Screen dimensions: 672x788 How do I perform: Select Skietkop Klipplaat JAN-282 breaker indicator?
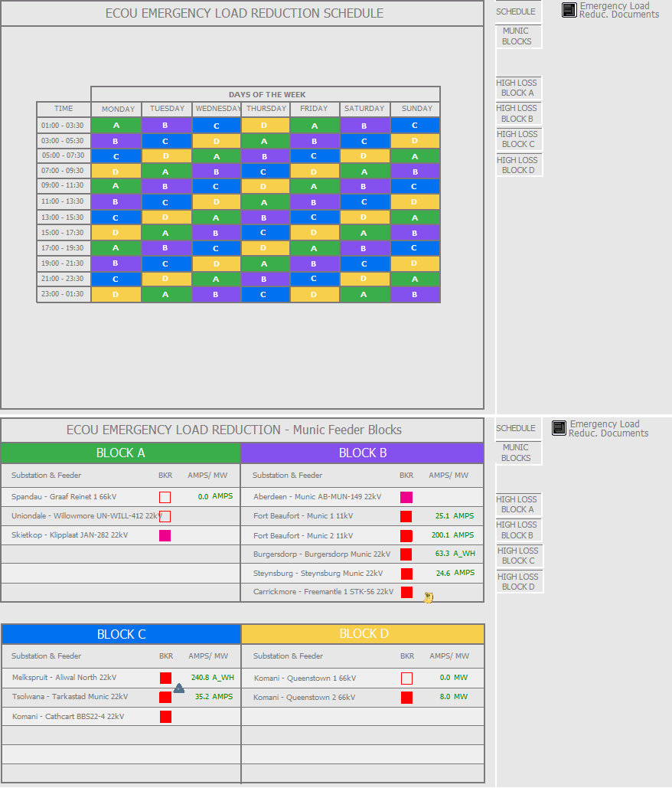(x=165, y=535)
